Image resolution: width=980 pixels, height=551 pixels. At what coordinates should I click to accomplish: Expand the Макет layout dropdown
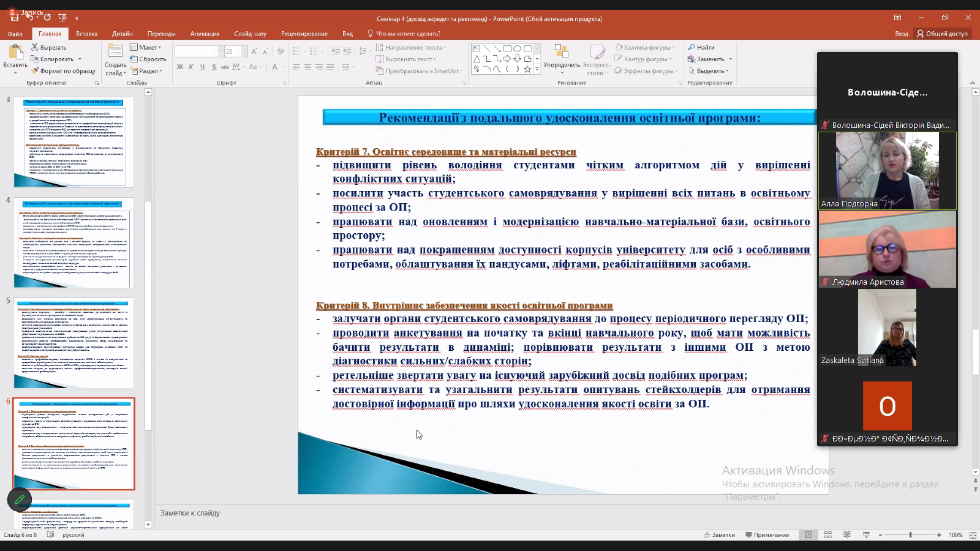coord(146,47)
